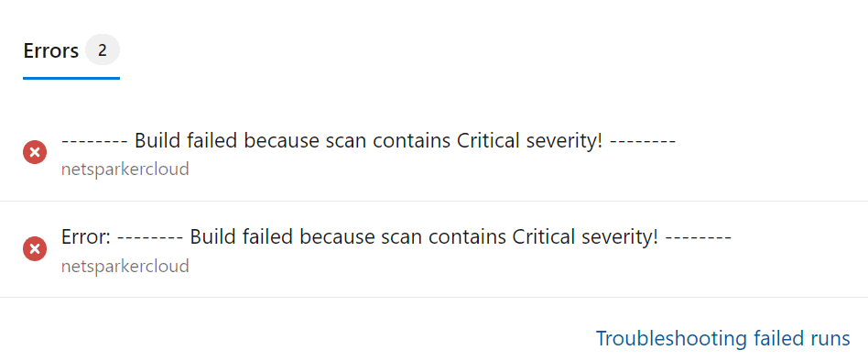This screenshot has height=361, width=868.
Task: Select the red X icon of the first error
Action: (x=34, y=152)
